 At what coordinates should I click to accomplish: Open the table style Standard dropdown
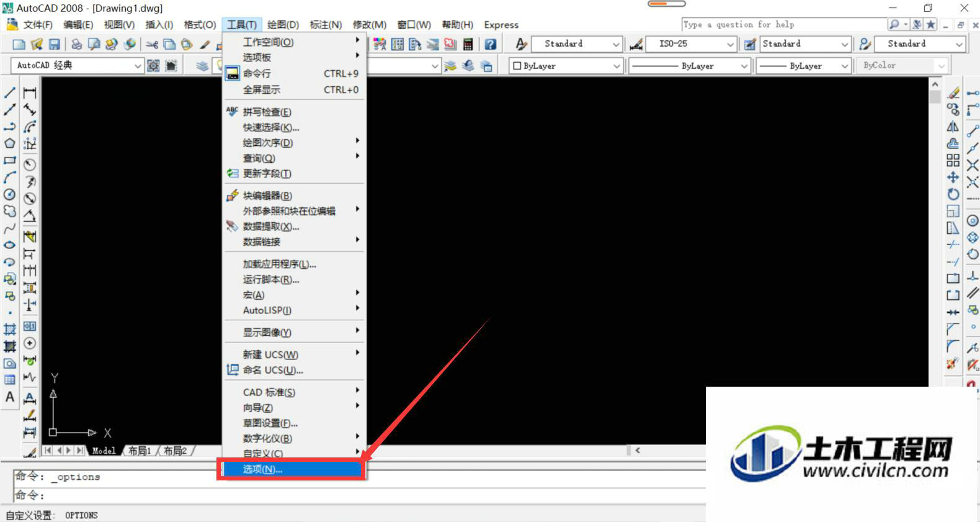[805, 44]
